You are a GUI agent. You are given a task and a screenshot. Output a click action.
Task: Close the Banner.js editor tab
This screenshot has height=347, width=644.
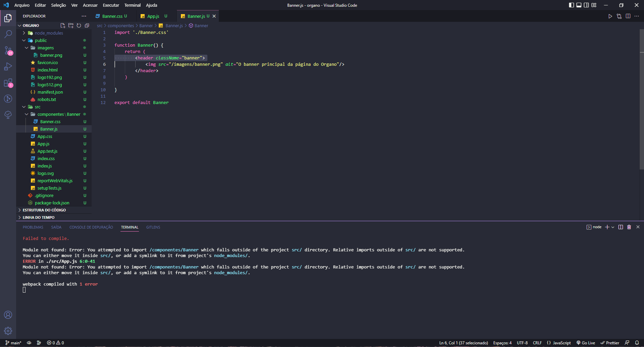[x=214, y=16]
